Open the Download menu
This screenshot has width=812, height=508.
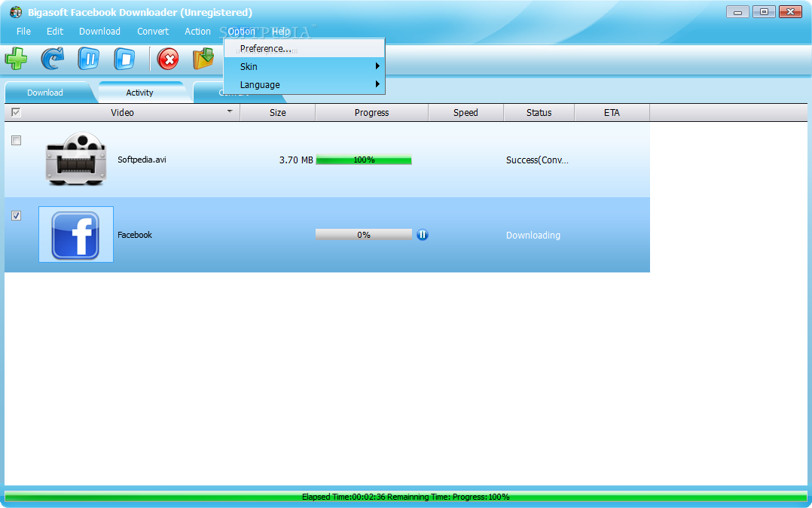pos(99,31)
